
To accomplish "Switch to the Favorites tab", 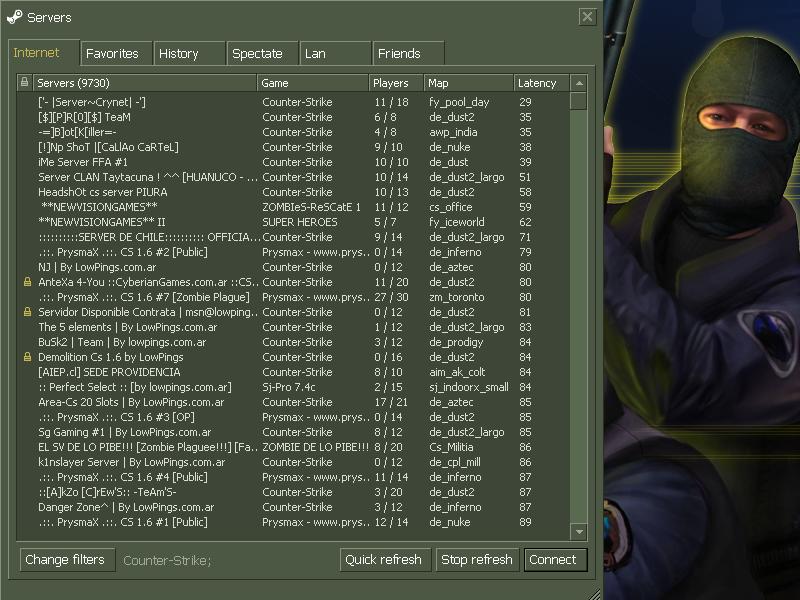I will (116, 54).
